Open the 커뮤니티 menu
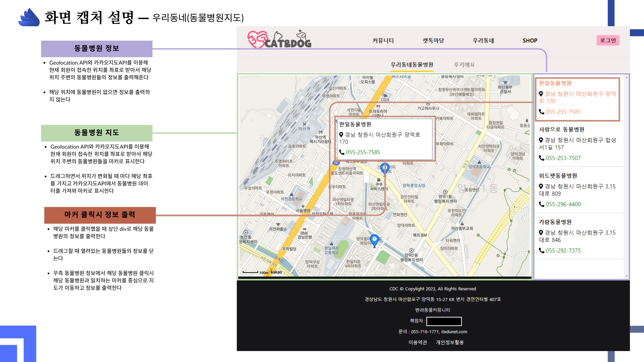 click(x=383, y=40)
